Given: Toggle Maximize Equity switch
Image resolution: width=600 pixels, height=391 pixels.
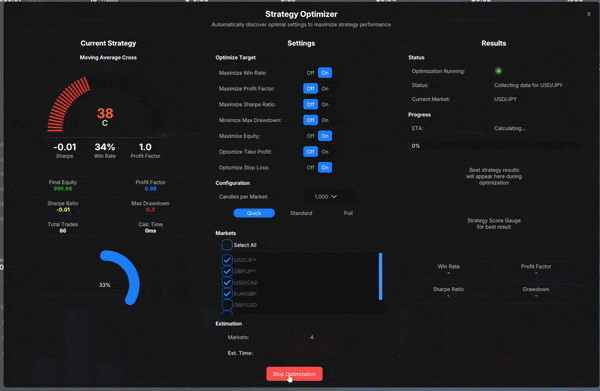Looking at the screenshot, I should click(x=318, y=136).
